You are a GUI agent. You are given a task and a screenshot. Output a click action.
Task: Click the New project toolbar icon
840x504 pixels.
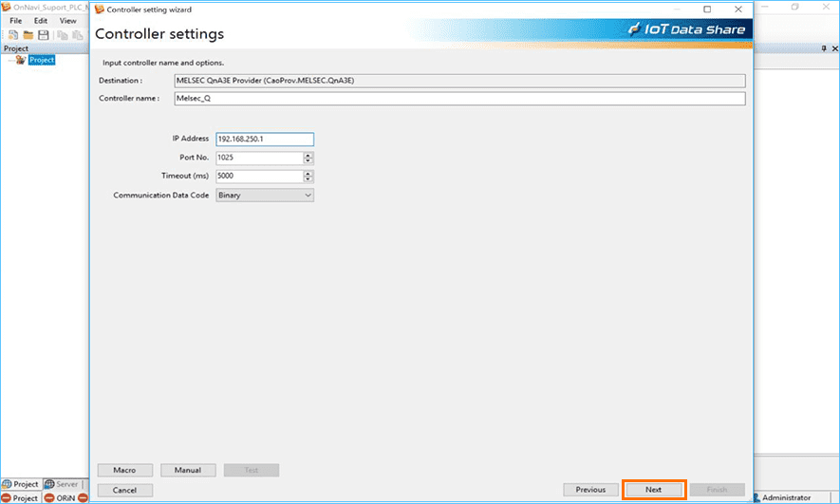[x=13, y=35]
